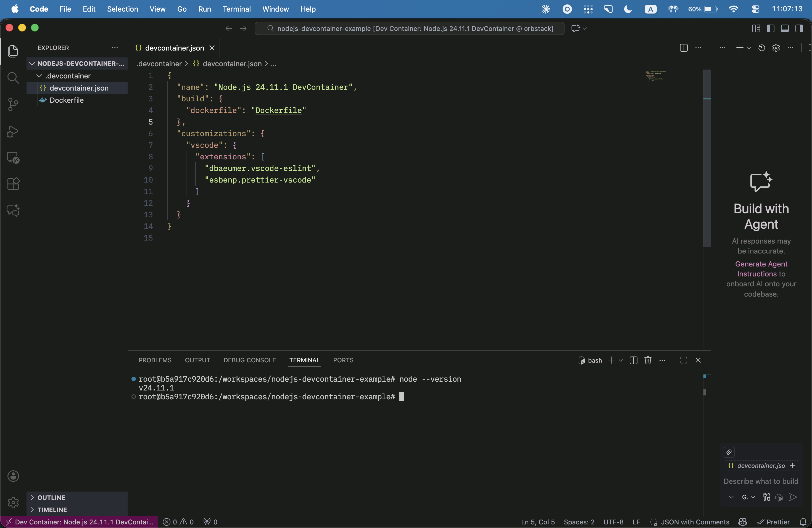Image resolution: width=812 pixels, height=528 pixels.
Task: Open the Source Control view
Action: pos(13,104)
